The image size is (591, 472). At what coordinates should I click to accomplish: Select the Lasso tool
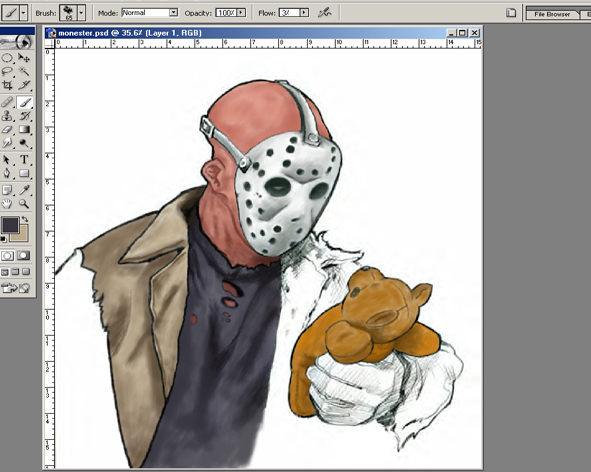pyautogui.click(x=8, y=71)
